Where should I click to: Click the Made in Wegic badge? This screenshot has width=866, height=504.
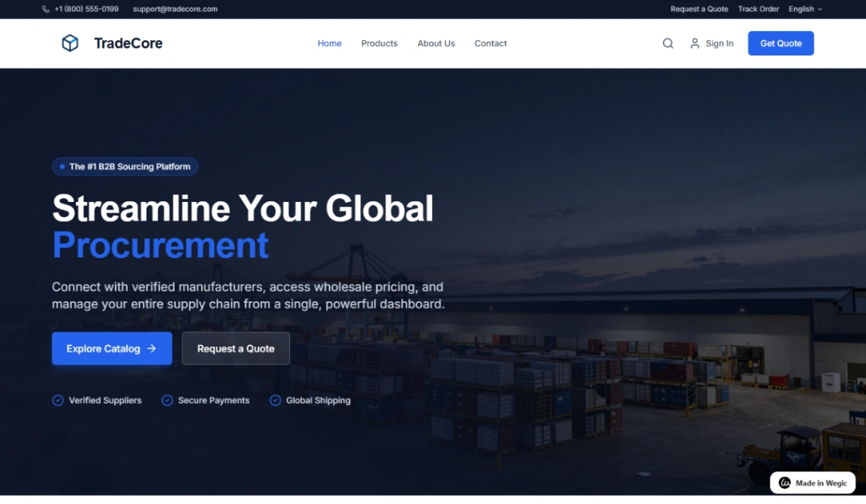[x=812, y=483]
